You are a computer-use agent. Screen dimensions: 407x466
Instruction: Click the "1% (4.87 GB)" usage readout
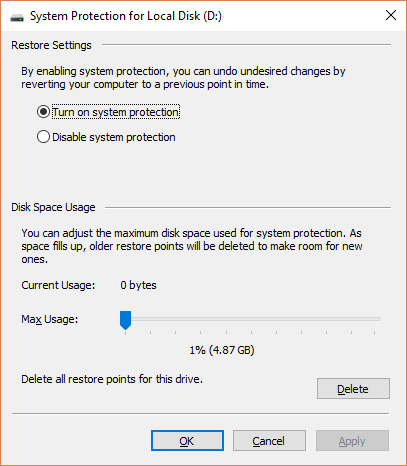(x=222, y=350)
